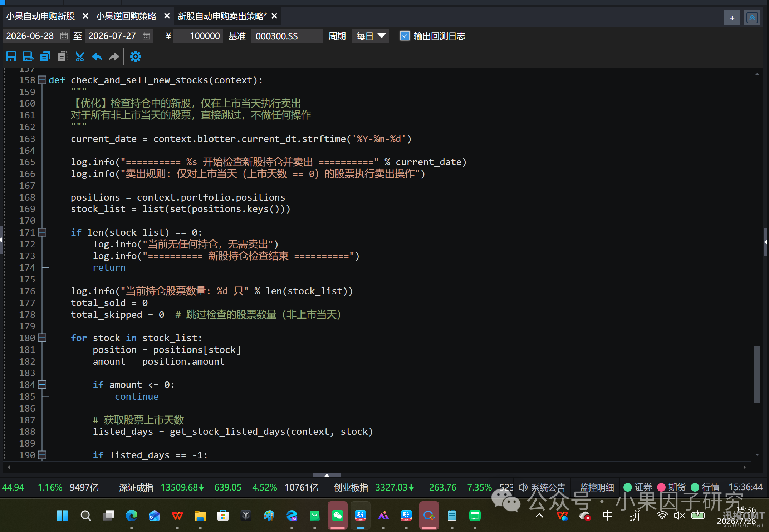The width and height of the screenshot is (769, 532).
Task: Show hidden system tray icons
Action: [x=539, y=516]
